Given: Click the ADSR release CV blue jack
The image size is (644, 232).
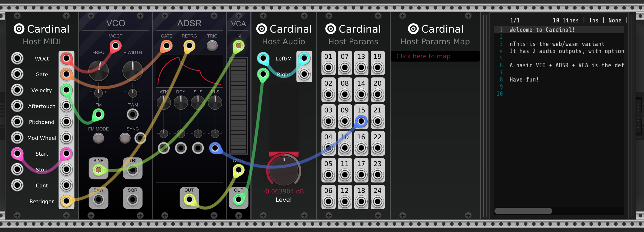Looking at the screenshot, I should click(x=215, y=148).
